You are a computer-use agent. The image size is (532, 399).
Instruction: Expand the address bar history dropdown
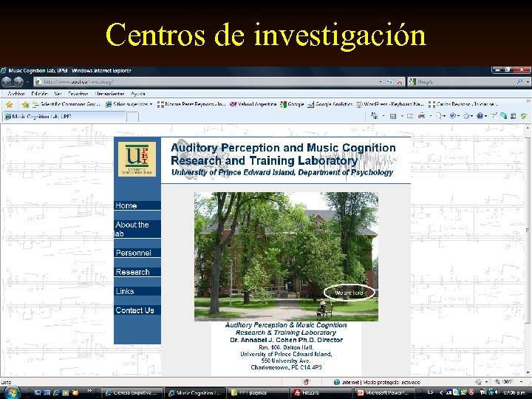[x=381, y=82]
